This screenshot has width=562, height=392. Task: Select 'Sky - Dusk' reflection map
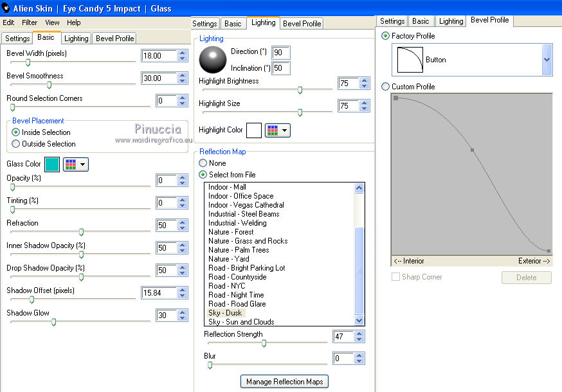coord(225,313)
